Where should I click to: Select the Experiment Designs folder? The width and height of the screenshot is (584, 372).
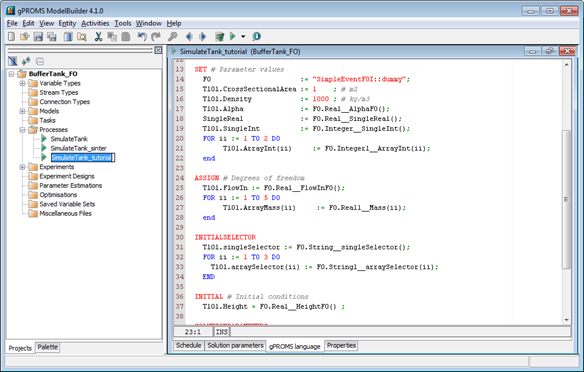tap(67, 176)
